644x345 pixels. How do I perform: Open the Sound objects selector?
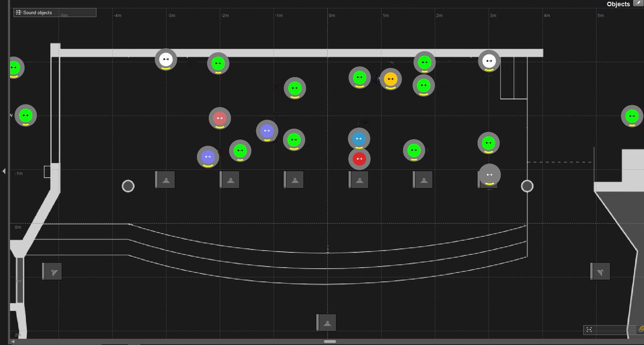click(x=55, y=12)
